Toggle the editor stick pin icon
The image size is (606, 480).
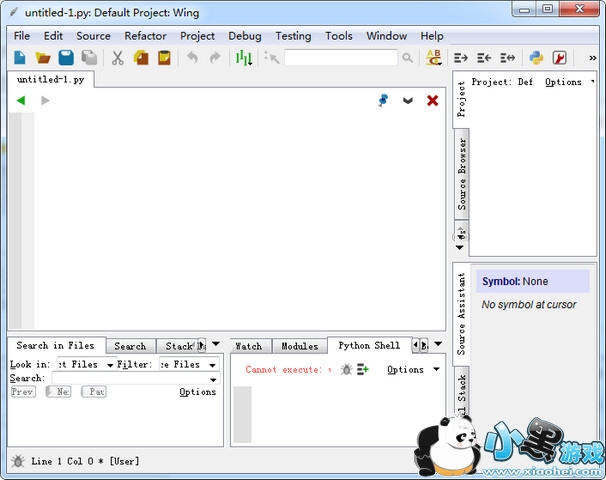tap(383, 100)
